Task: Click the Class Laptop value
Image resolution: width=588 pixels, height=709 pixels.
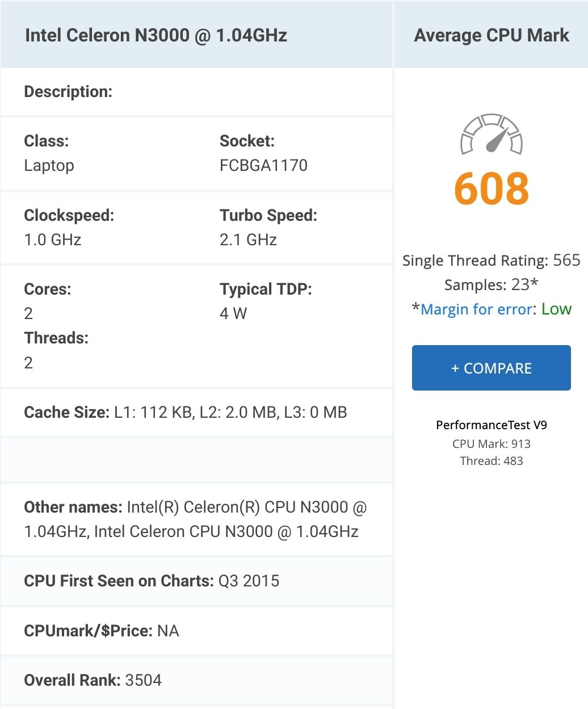Action: pos(49,165)
